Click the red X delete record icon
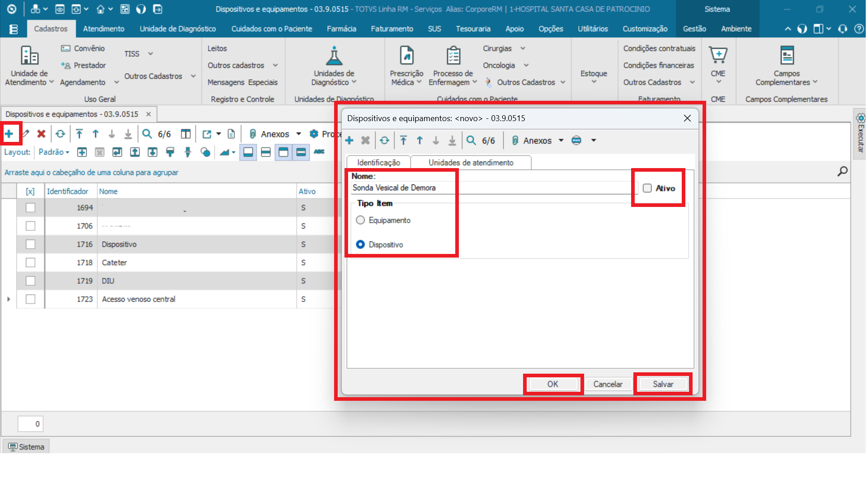 tap(41, 134)
